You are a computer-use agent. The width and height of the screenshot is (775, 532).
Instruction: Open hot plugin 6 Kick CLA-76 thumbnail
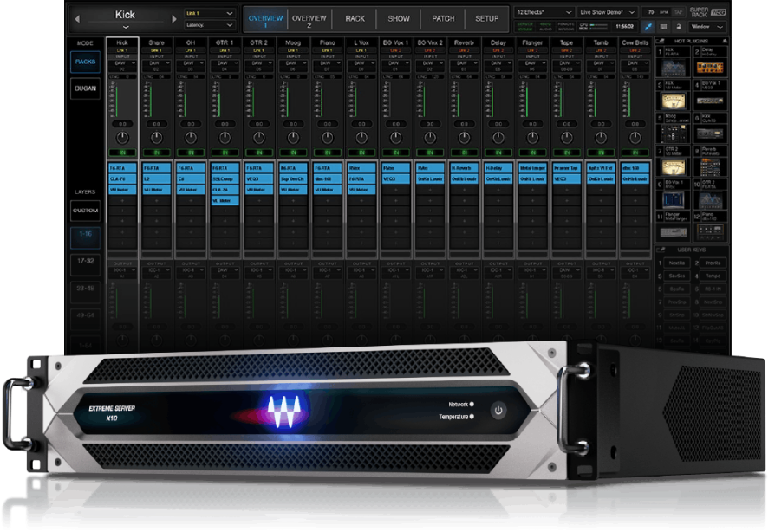[x=710, y=133]
